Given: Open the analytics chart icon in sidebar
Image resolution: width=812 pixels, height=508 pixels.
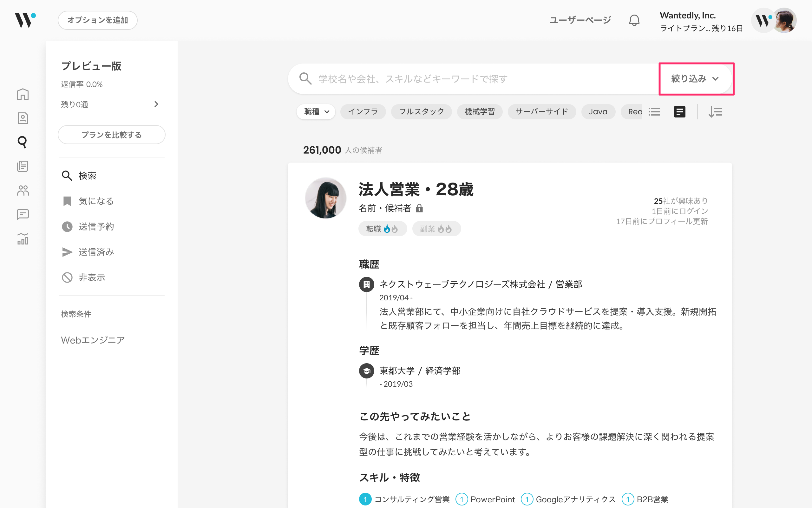Looking at the screenshot, I should click(x=23, y=239).
